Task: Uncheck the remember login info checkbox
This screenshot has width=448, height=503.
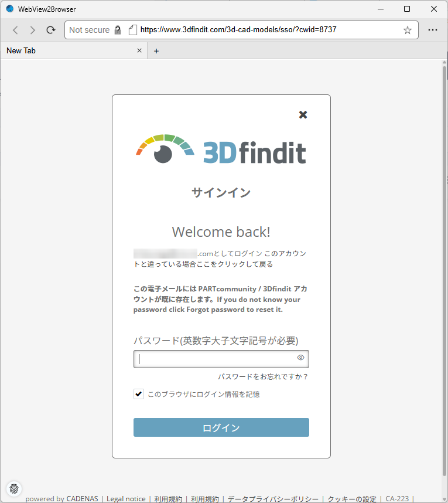Action: point(139,394)
